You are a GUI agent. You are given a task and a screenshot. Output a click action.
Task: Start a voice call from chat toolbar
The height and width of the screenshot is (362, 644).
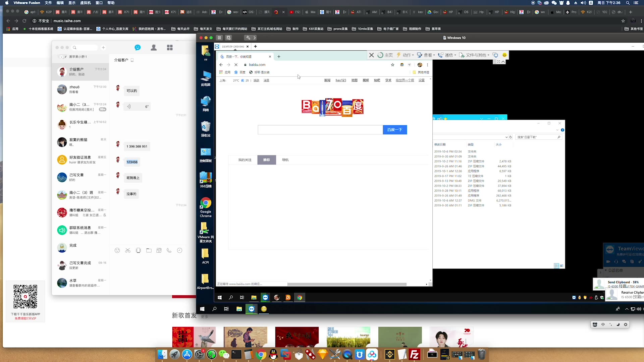(x=169, y=250)
